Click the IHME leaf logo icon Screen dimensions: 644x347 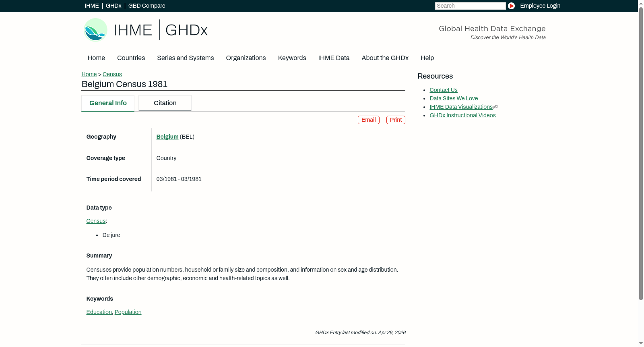95,30
